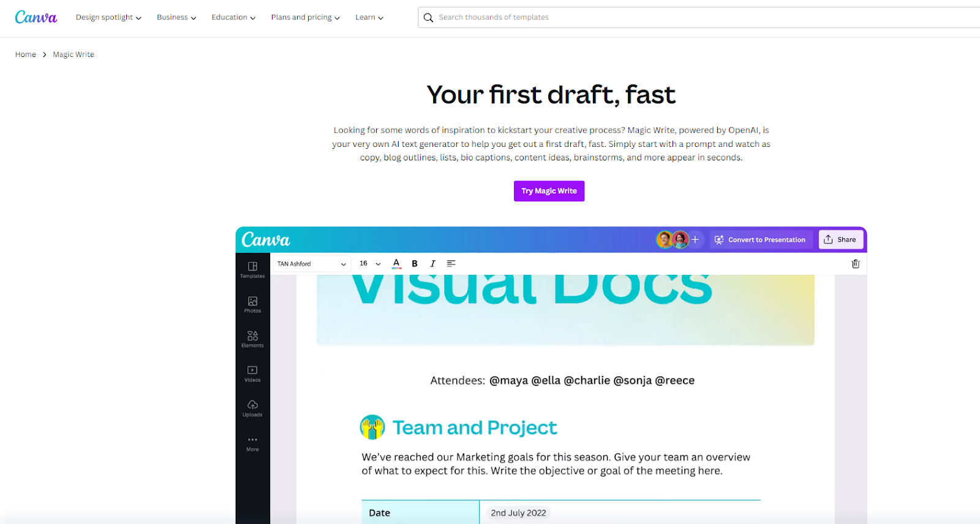The height and width of the screenshot is (524, 980).
Task: Click the Canva logo in the top navigation
Action: (x=36, y=17)
